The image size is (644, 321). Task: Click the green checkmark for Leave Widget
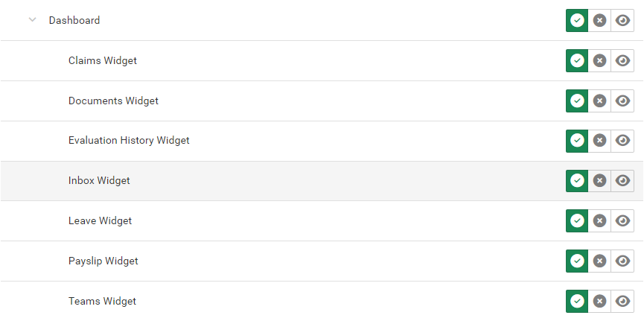click(577, 220)
